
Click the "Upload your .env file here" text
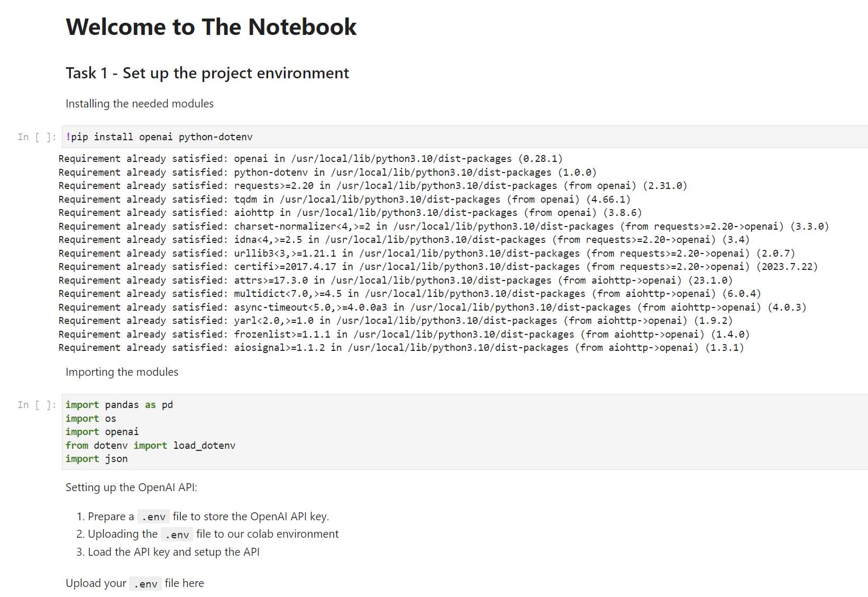tap(134, 583)
